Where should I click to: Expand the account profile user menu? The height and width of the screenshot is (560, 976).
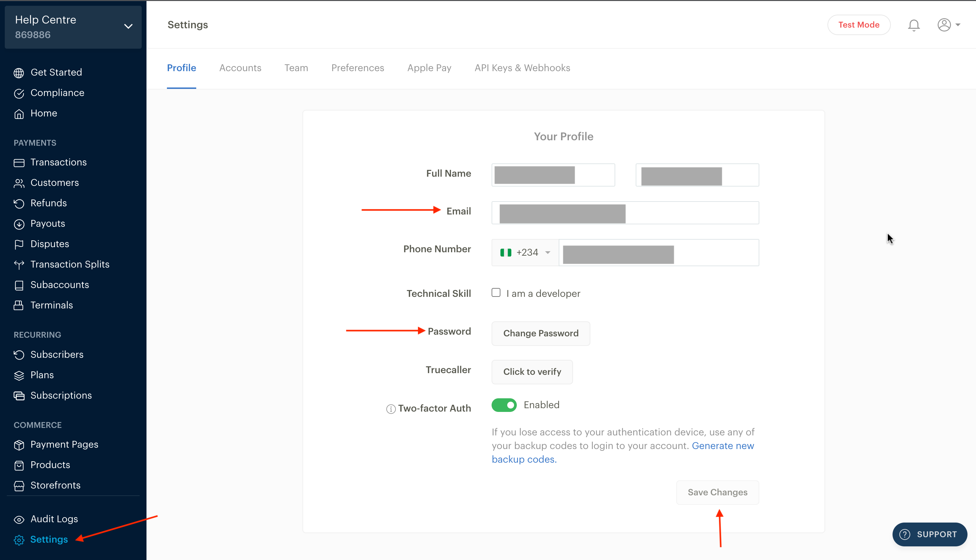click(x=947, y=25)
